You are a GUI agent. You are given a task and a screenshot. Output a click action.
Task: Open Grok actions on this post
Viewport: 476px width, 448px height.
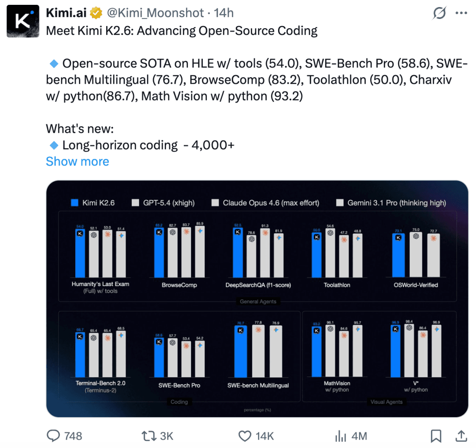pos(439,14)
